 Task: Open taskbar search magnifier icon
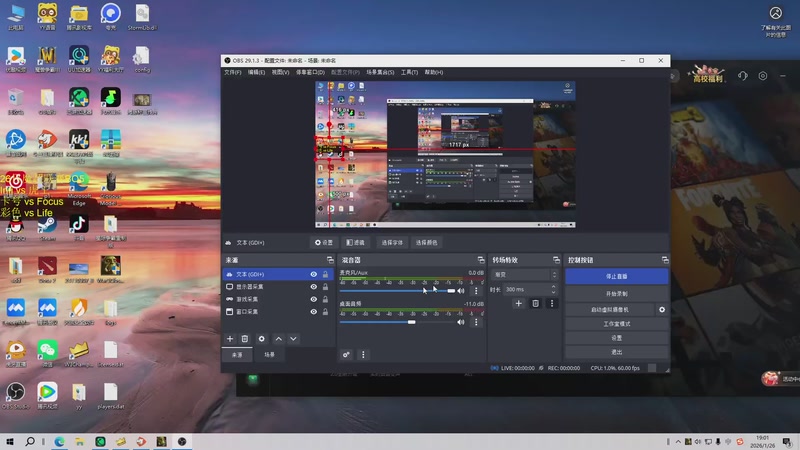[30, 441]
